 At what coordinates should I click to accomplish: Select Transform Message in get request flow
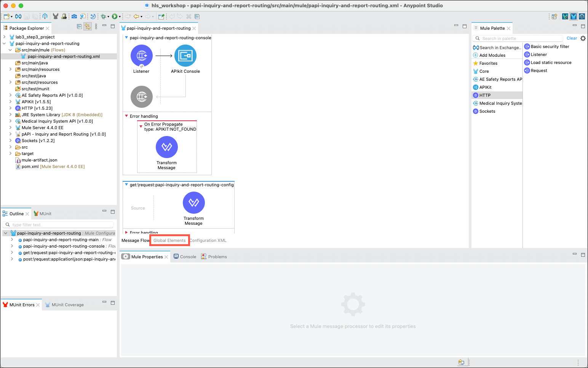(x=194, y=203)
